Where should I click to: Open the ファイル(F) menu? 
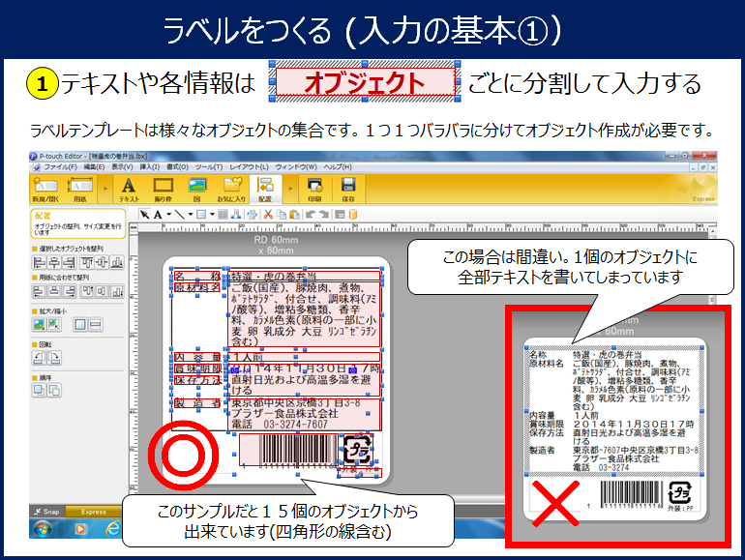coord(60,167)
